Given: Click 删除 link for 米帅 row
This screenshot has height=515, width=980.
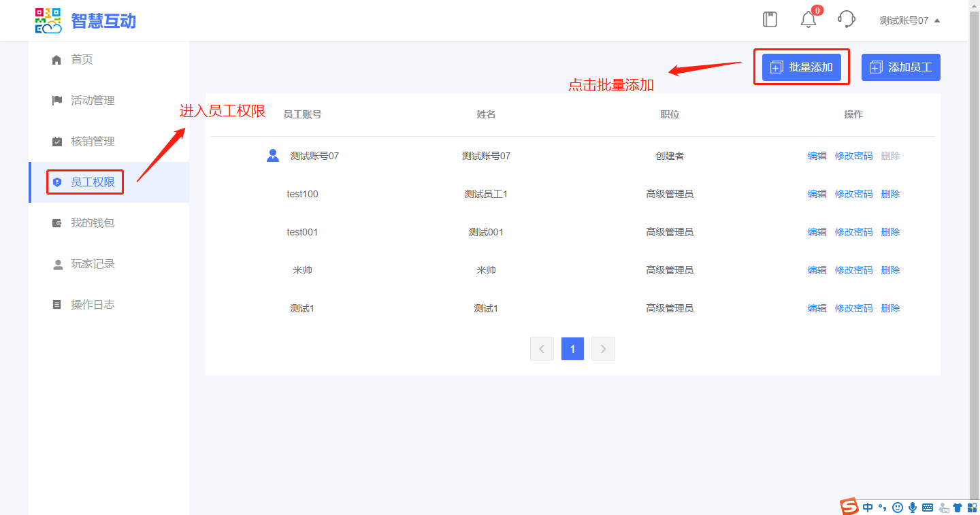Looking at the screenshot, I should tap(890, 270).
